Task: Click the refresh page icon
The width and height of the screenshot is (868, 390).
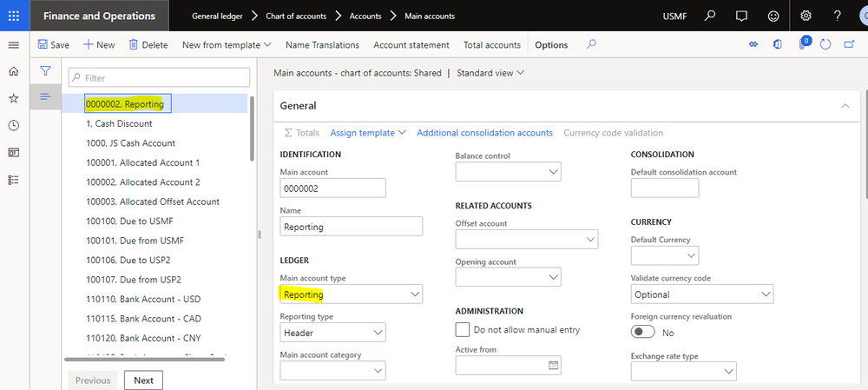Action: (825, 44)
